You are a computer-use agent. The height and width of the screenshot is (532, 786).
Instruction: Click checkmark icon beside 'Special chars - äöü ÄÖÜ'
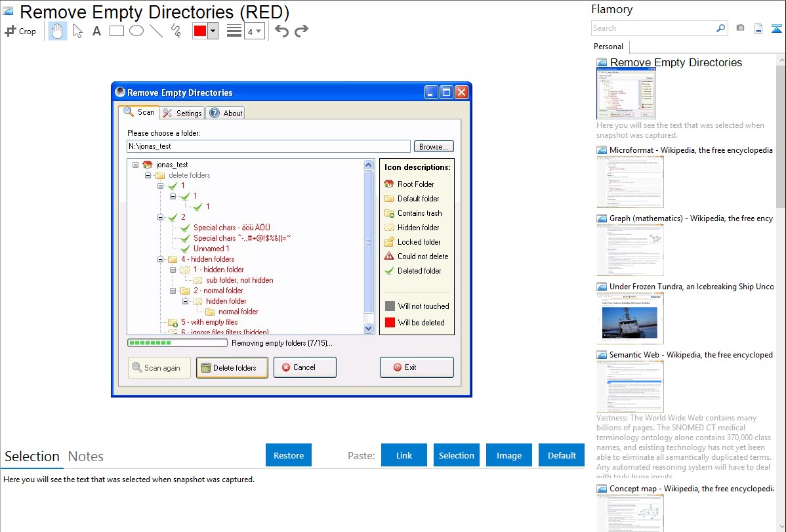(186, 228)
